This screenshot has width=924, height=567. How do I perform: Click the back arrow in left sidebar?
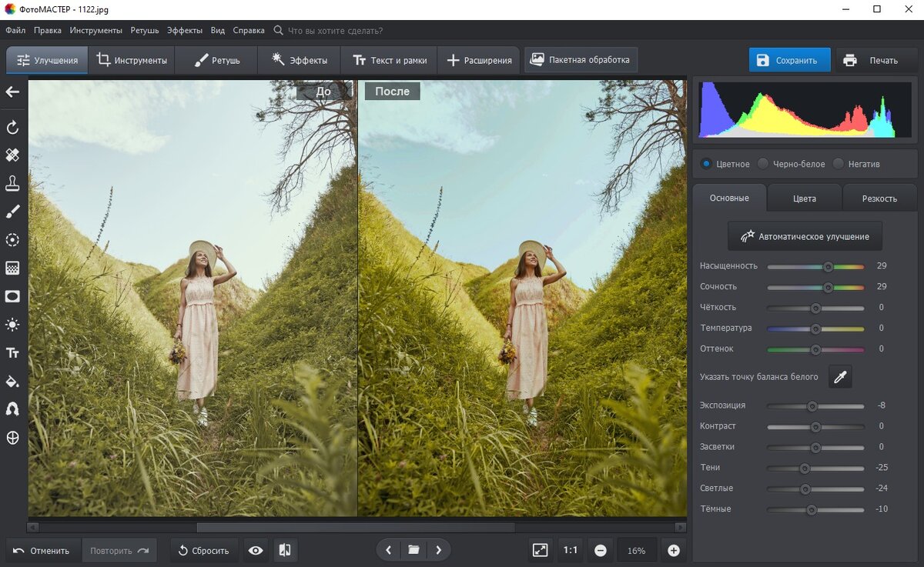click(x=12, y=92)
